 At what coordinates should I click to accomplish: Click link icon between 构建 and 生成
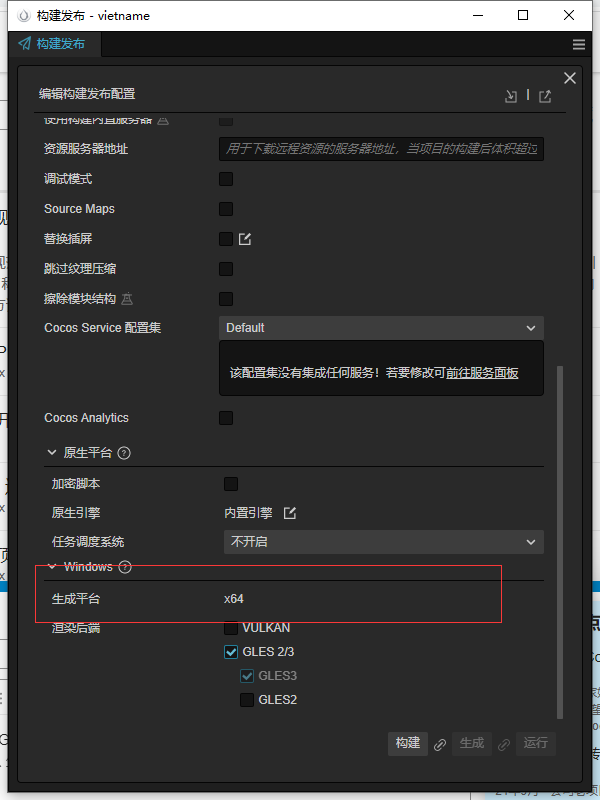coord(440,745)
